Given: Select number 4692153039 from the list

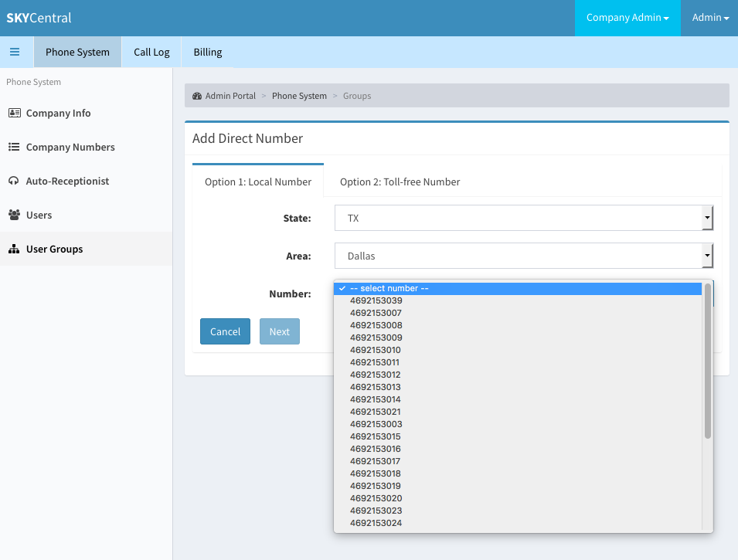Looking at the screenshot, I should [x=518, y=300].
